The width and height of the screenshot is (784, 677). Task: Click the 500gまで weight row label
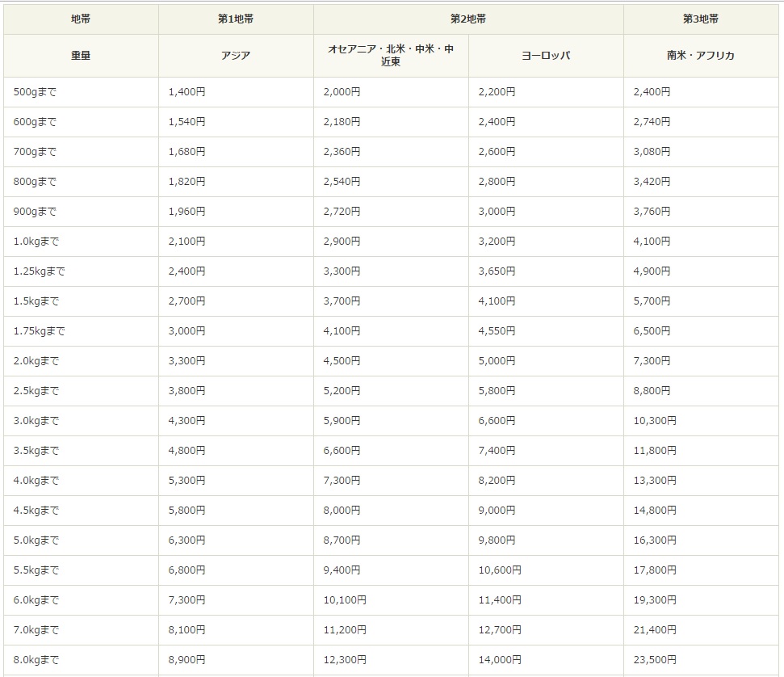(x=81, y=92)
